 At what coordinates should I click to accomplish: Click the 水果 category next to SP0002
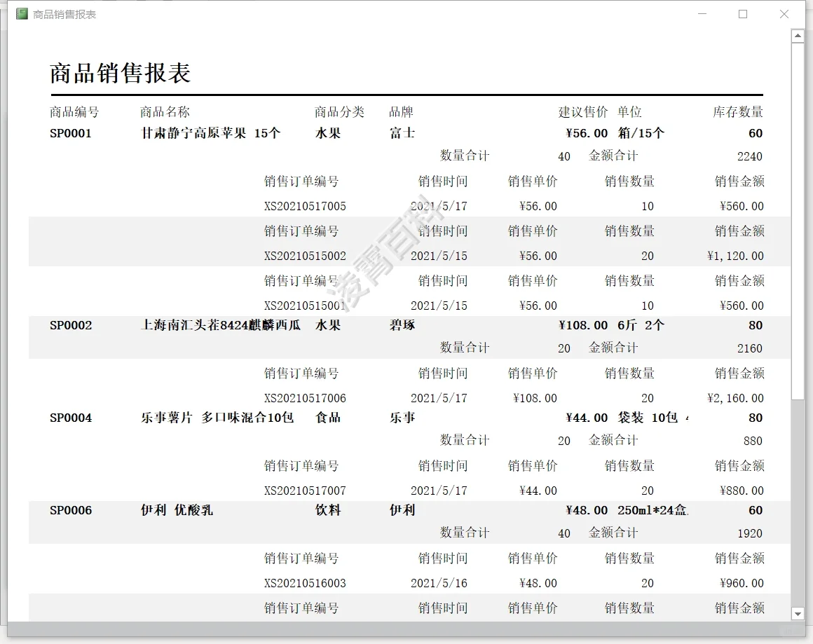tap(329, 325)
